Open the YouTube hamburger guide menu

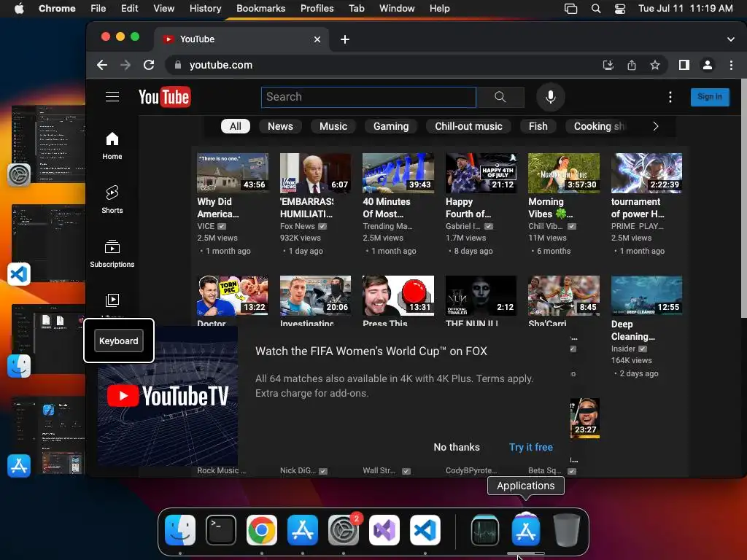click(112, 97)
